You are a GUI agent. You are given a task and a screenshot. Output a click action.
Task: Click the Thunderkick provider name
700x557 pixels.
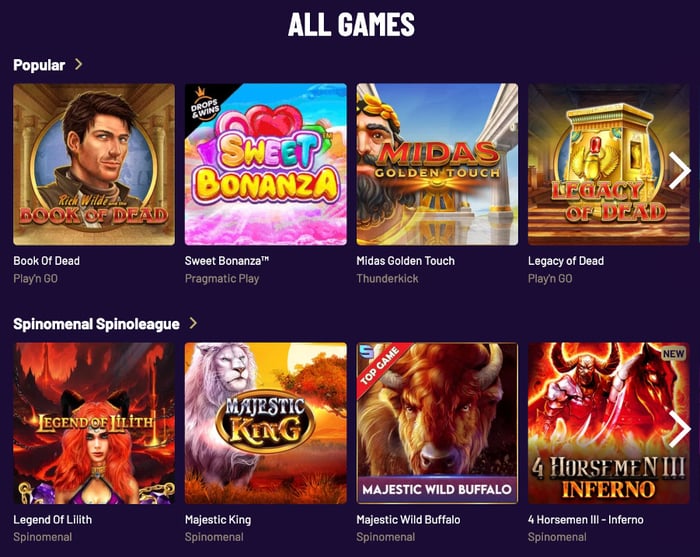click(387, 278)
